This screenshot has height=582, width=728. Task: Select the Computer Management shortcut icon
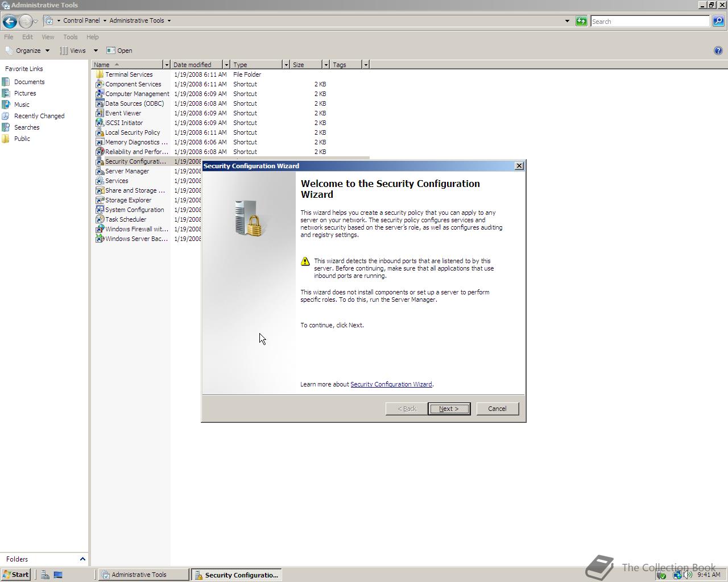click(100, 94)
